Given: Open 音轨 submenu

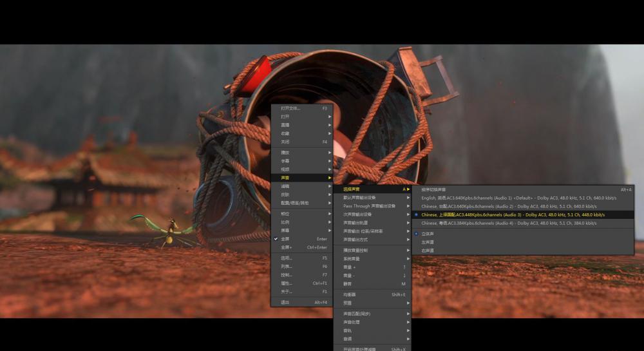Looking at the screenshot, I should pyautogui.click(x=372, y=330).
